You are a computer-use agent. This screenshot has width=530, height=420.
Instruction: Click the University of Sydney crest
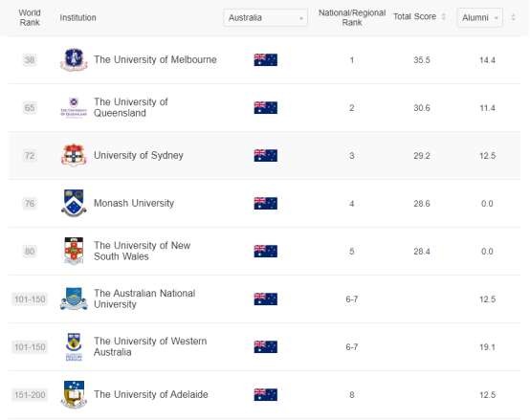[x=74, y=155]
